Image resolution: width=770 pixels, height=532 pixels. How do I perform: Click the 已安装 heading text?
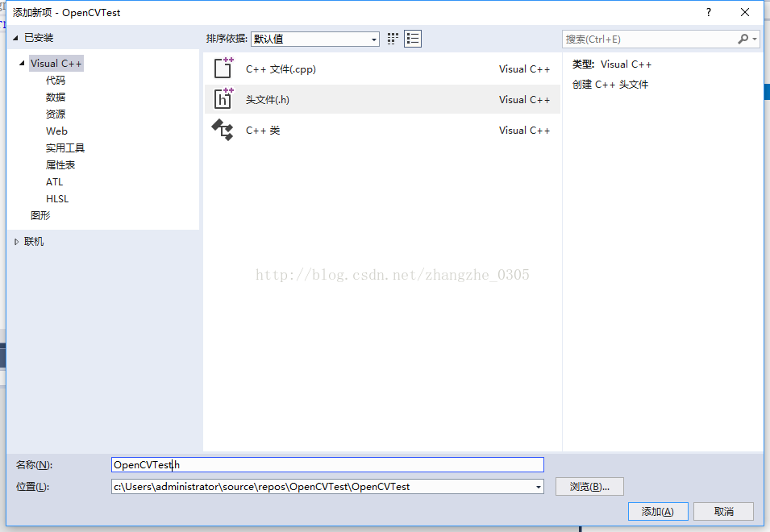pyautogui.click(x=39, y=38)
